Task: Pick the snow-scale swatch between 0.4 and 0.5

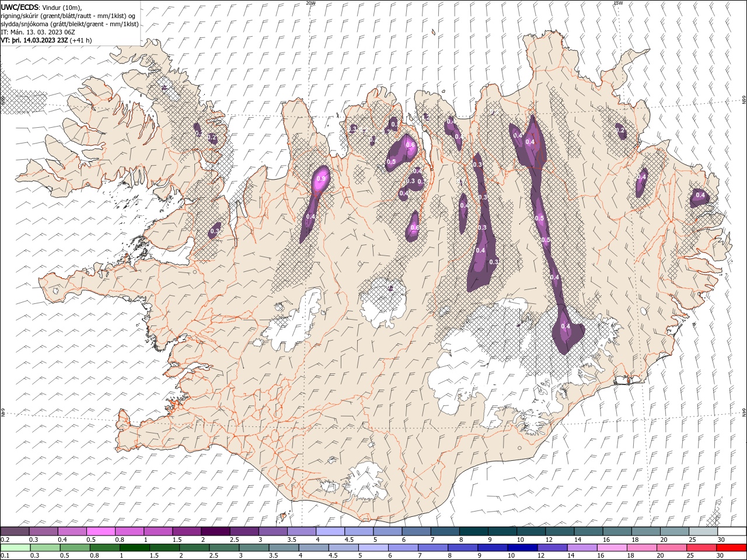Action: 72,531
